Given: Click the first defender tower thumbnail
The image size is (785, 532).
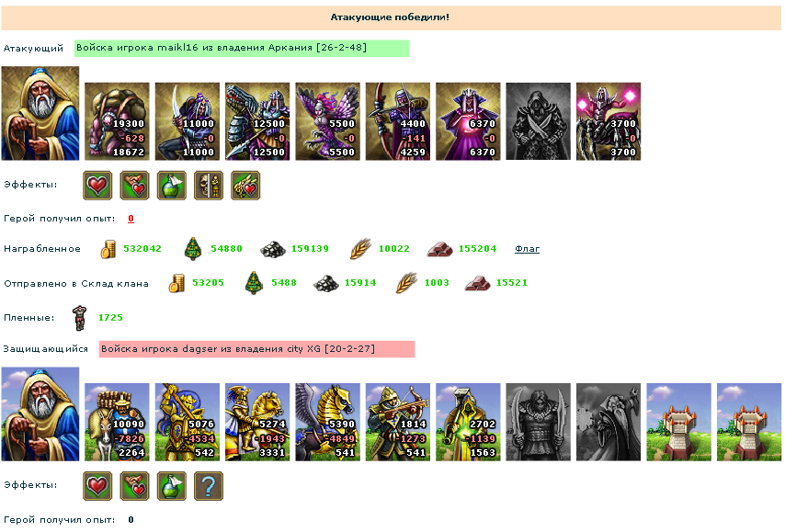Looking at the screenshot, I should (678, 422).
